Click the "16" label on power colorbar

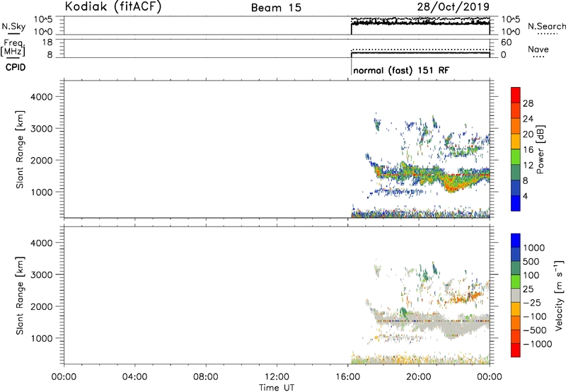pyautogui.click(x=528, y=150)
